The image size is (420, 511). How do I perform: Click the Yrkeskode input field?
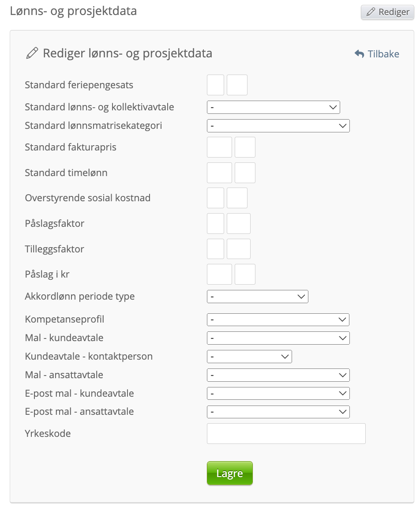(286, 433)
